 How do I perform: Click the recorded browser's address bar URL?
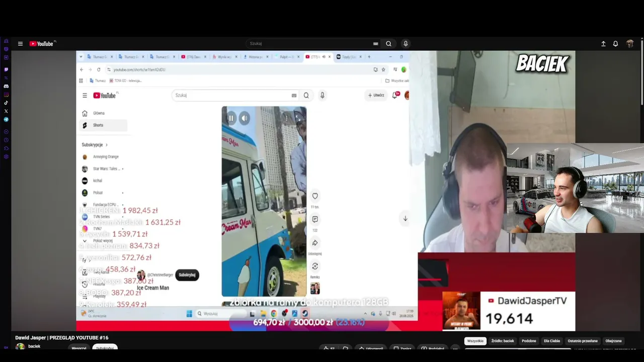(x=139, y=70)
